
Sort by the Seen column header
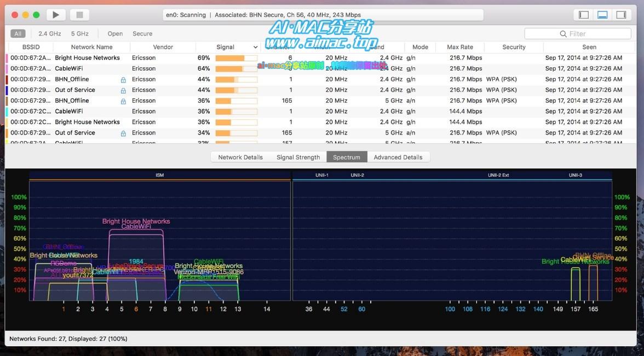(589, 47)
